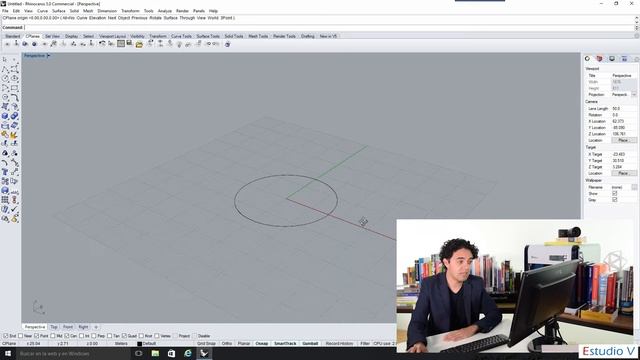Toggle Grid Snap in the status bar
640x360 pixels.
(x=206, y=344)
